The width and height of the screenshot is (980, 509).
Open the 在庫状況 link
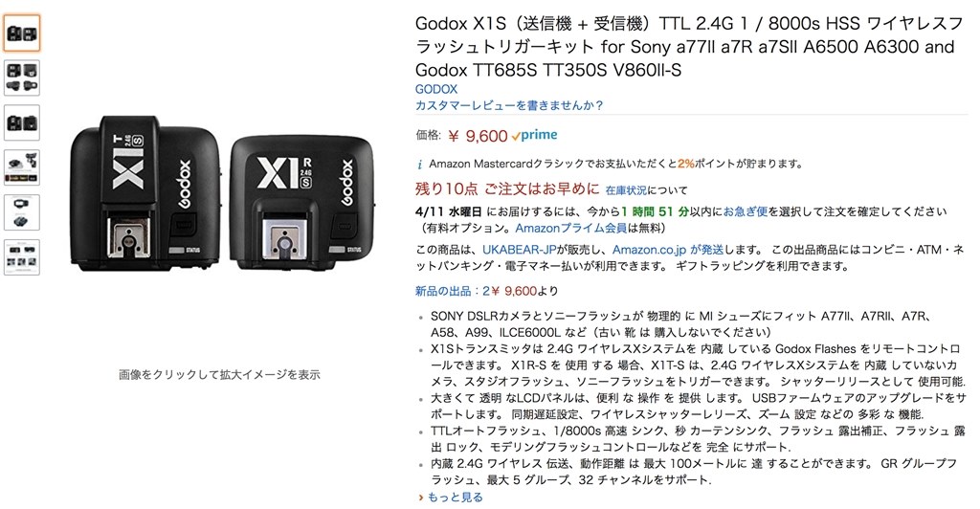(626, 189)
